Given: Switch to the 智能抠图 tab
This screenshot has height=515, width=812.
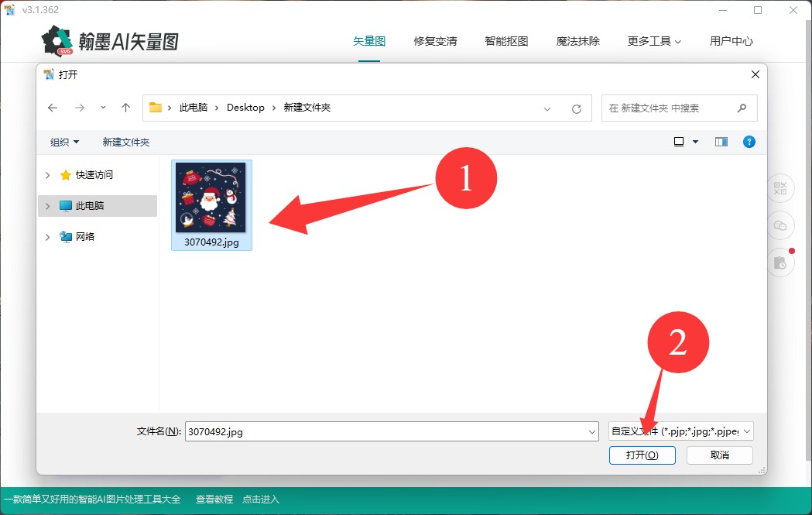Looking at the screenshot, I should pos(506,41).
